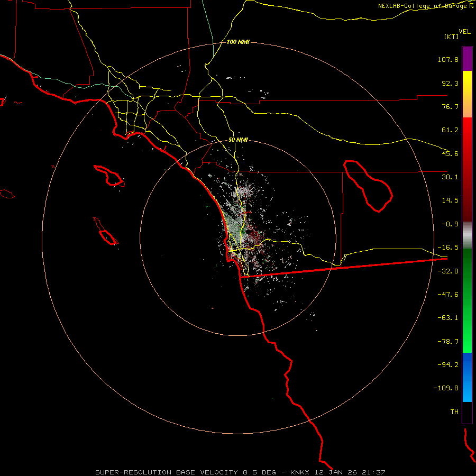Click the 100 NMI range ring label
Image resolution: width=476 pixels, height=476 pixels.
[238, 42]
